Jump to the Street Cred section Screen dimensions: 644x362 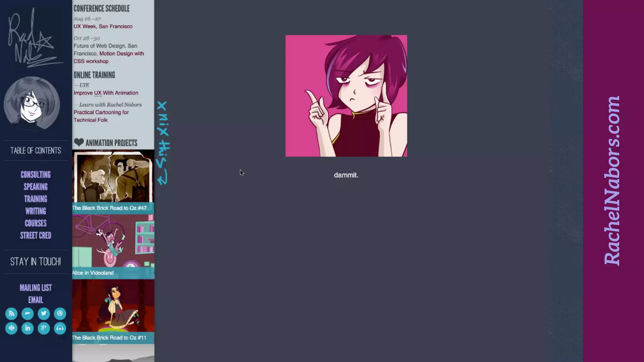click(36, 236)
